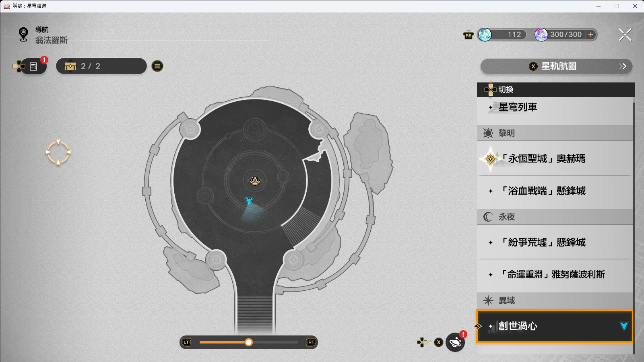Open the 星軌航圖 star rail map
644x362 pixels.
(556, 66)
